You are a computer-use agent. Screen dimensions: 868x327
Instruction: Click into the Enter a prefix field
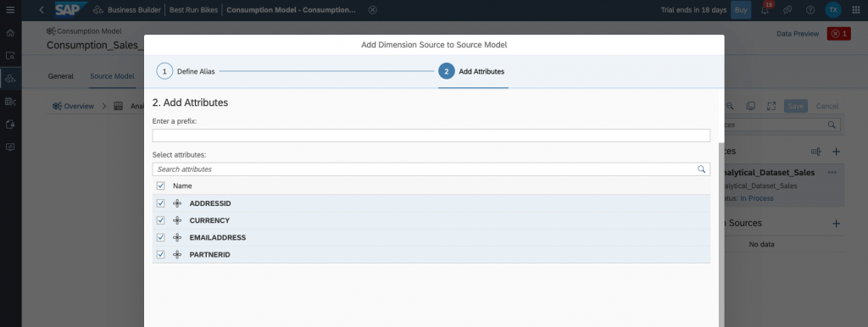[x=431, y=136]
